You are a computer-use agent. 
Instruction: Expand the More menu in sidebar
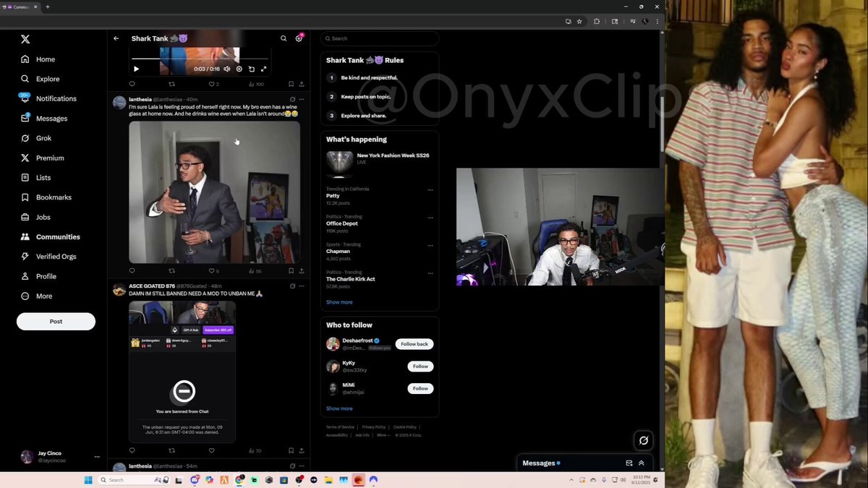point(37,296)
